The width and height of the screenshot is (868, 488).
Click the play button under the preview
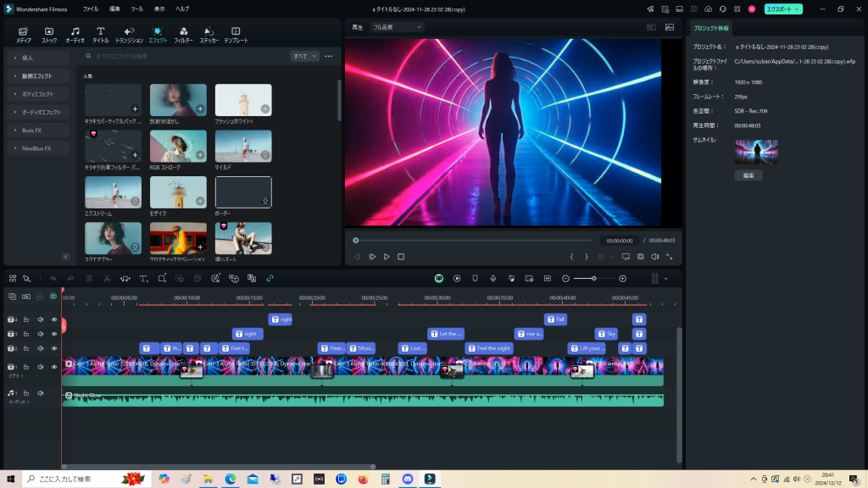tap(387, 257)
